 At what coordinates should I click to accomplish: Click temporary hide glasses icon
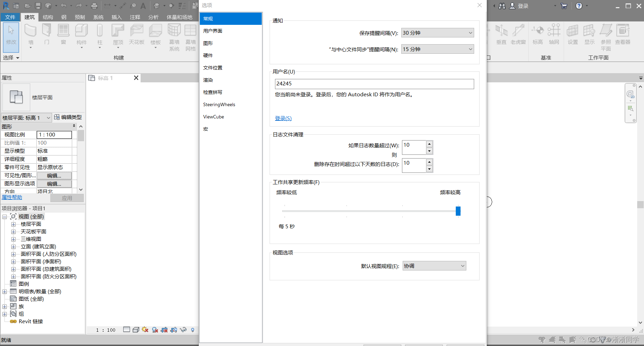coord(183,330)
